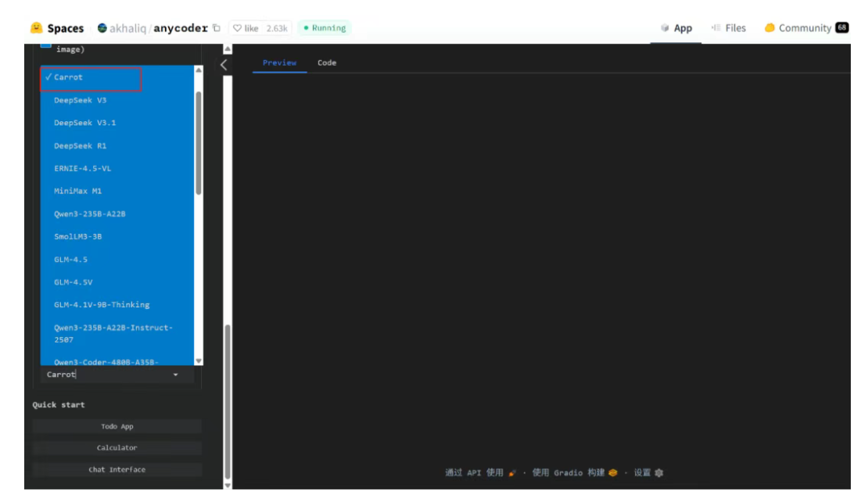Collapse the sidebar with chevron arrow
The image size is (868, 502).
(224, 65)
